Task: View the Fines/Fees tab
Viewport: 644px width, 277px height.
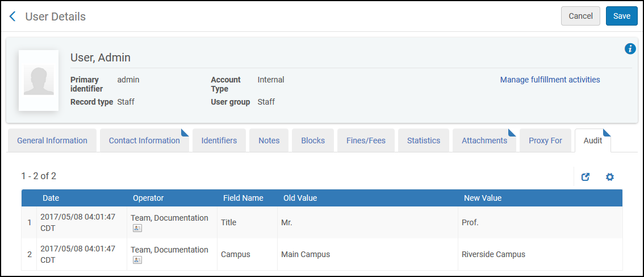Action: [x=366, y=140]
